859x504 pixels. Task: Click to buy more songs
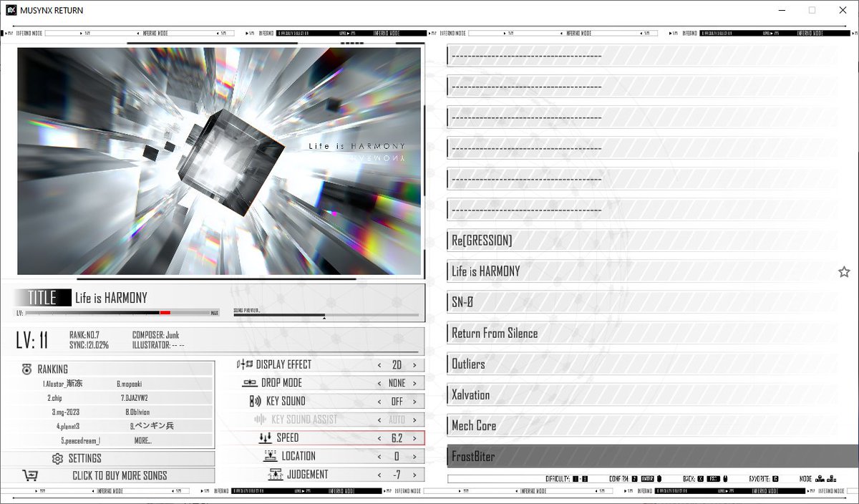[107, 475]
